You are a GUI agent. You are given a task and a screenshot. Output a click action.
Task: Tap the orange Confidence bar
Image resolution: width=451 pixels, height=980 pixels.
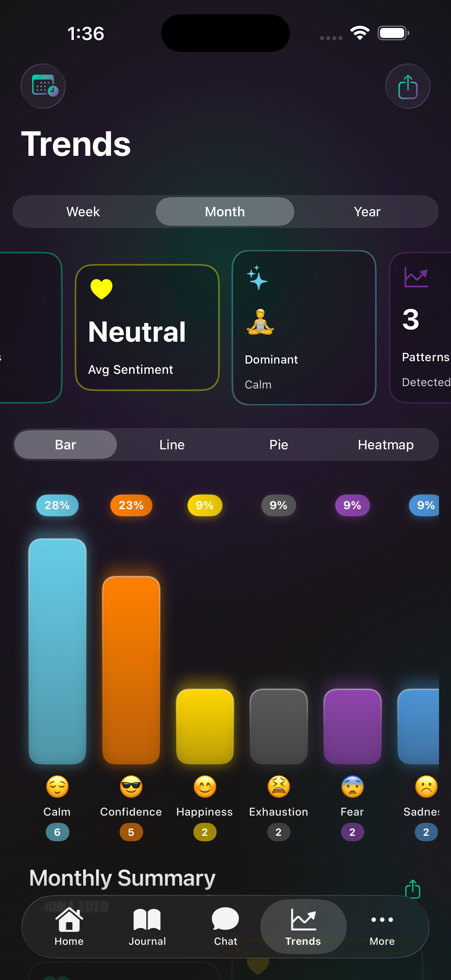131,670
